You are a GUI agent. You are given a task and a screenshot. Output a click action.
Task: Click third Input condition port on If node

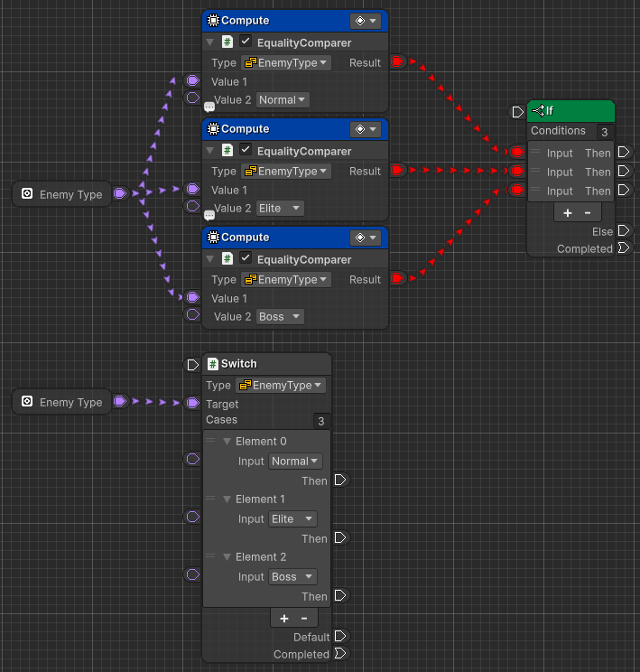pos(517,190)
